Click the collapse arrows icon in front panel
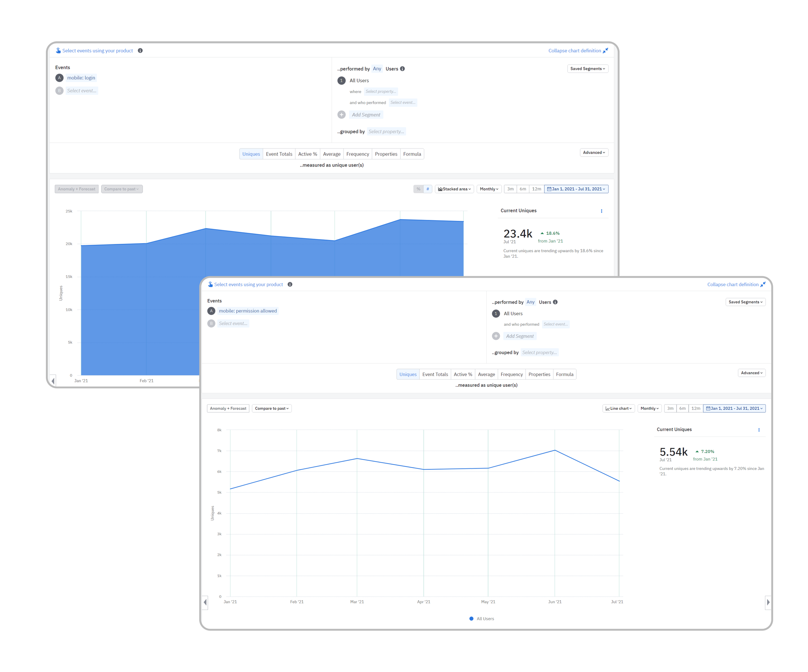The image size is (808, 672). (x=763, y=285)
